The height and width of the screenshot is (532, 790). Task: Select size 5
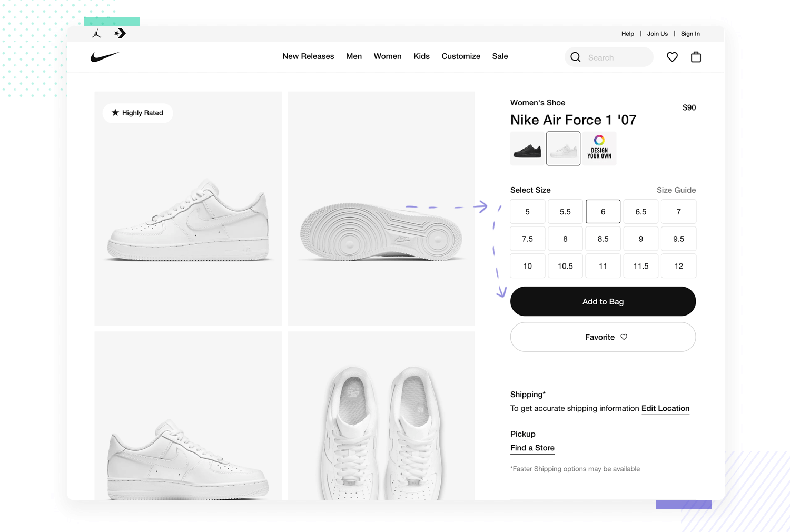click(x=528, y=212)
